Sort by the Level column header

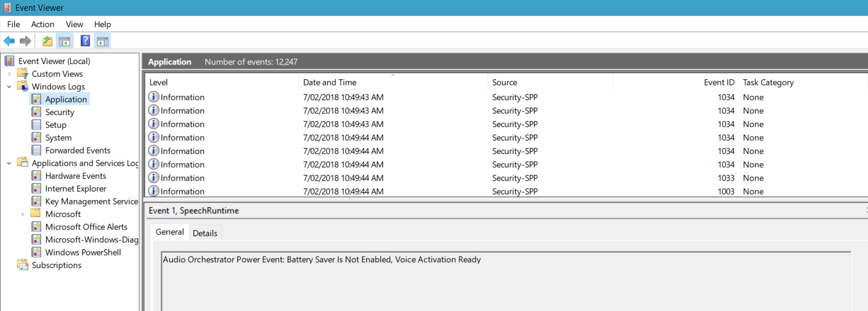(222, 82)
